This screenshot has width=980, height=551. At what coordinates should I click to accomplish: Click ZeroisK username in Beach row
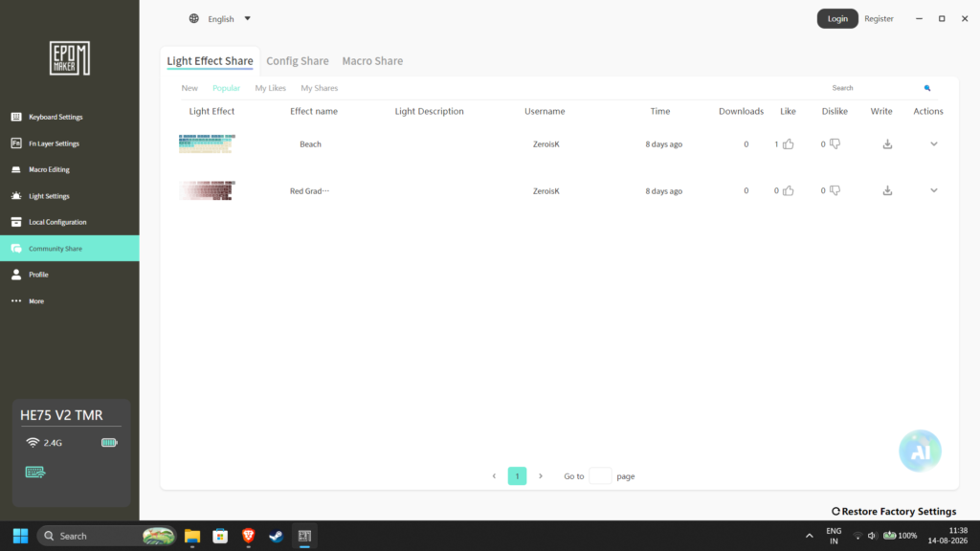[546, 143]
